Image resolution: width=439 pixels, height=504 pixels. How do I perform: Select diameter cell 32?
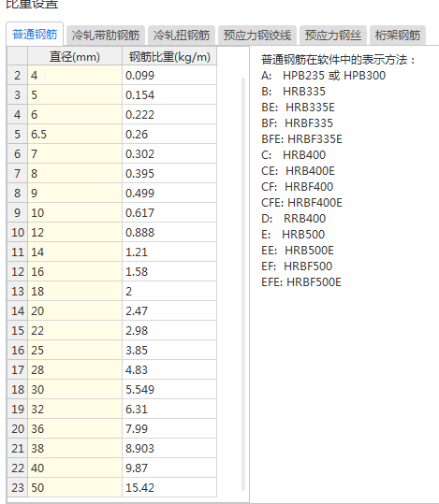(75, 409)
